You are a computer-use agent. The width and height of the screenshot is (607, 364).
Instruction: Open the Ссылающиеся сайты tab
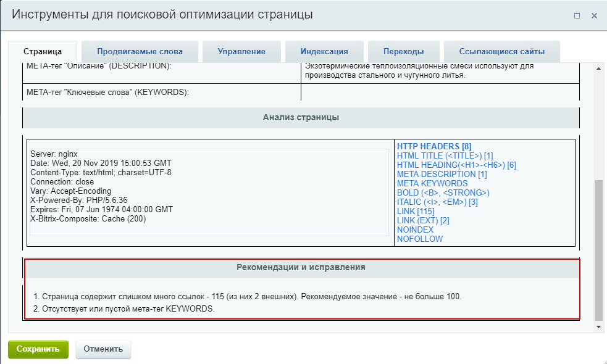501,52
